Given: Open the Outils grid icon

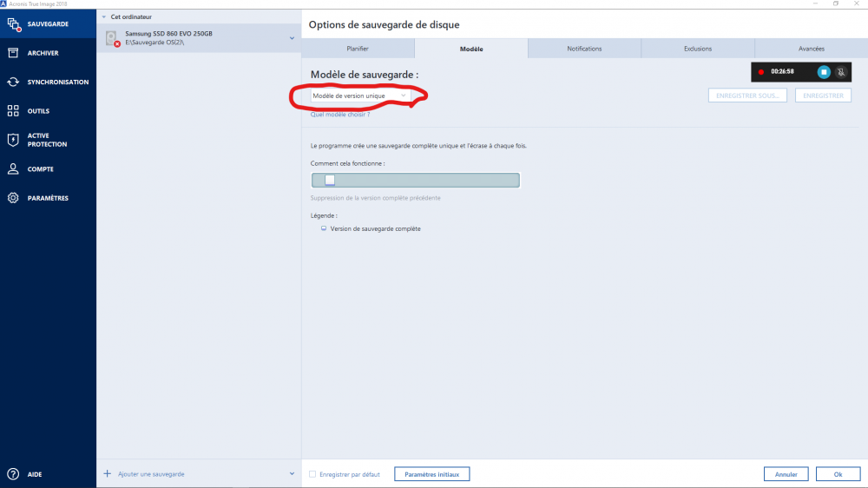Looking at the screenshot, I should [13, 111].
